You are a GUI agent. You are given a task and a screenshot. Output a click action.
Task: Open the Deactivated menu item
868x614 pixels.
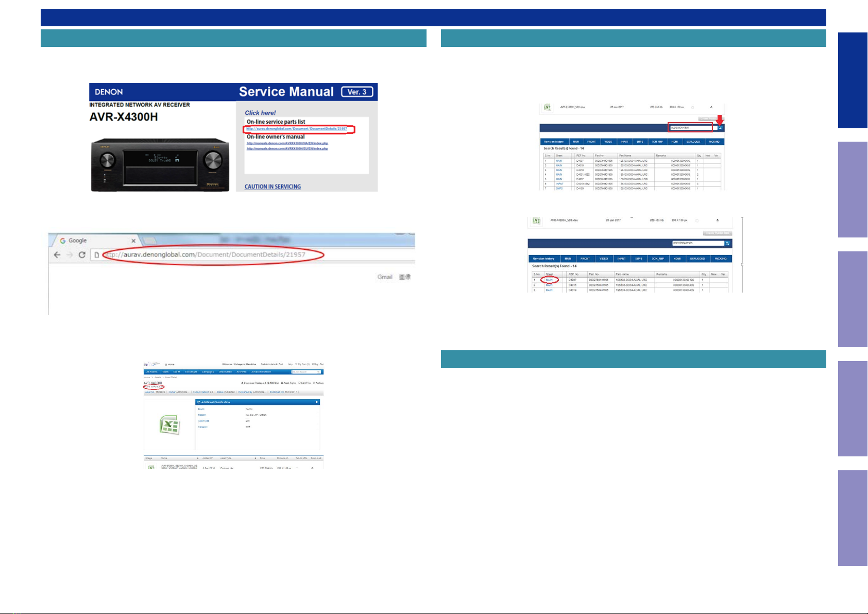coord(225,372)
